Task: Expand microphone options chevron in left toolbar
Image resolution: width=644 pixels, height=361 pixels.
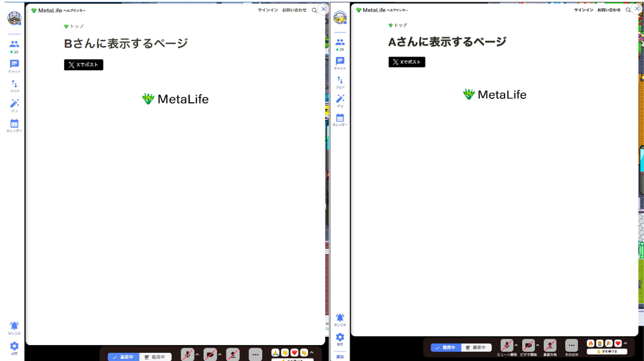Action: pyautogui.click(x=197, y=354)
